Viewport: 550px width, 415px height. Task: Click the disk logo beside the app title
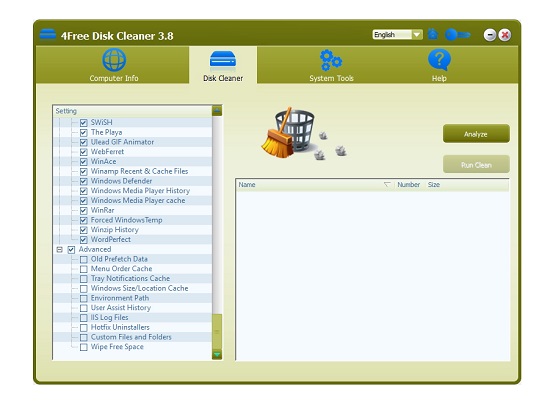tap(48, 35)
